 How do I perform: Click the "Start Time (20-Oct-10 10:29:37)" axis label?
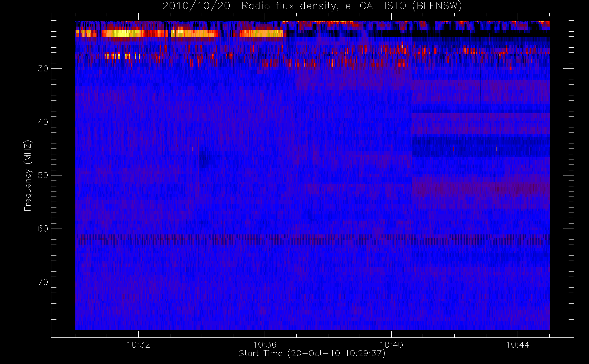[x=312, y=353]
